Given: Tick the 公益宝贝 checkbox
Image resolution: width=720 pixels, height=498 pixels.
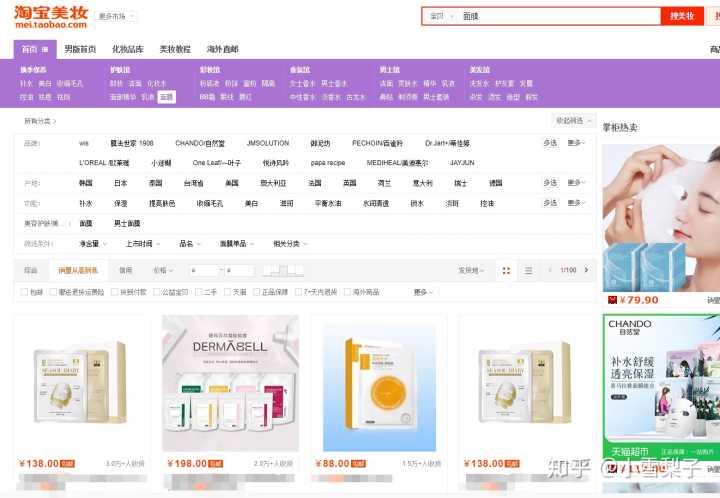Looking at the screenshot, I should point(157,292).
